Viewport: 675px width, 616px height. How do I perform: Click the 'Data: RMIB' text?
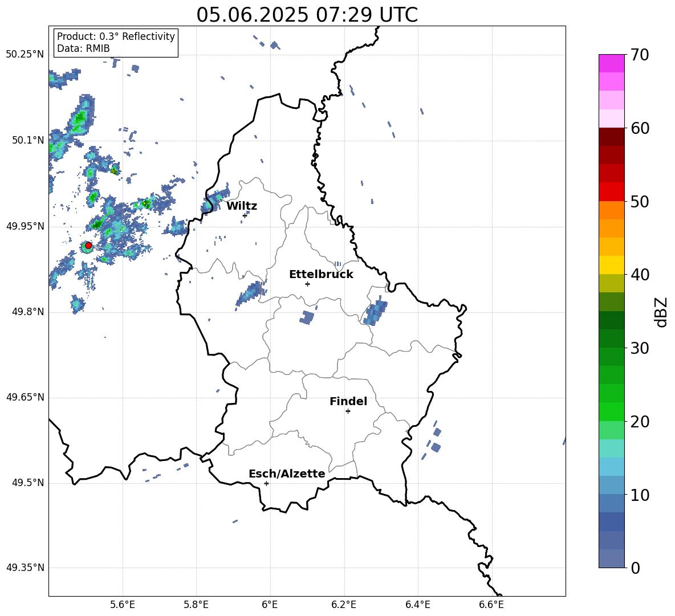tap(83, 48)
